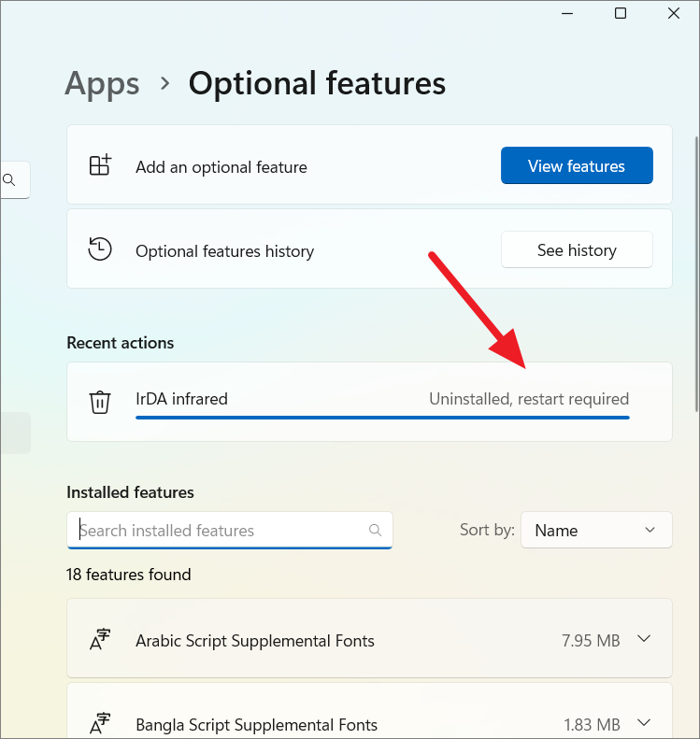Click the Add an optional feature icon
The height and width of the screenshot is (739, 700).
click(x=100, y=166)
